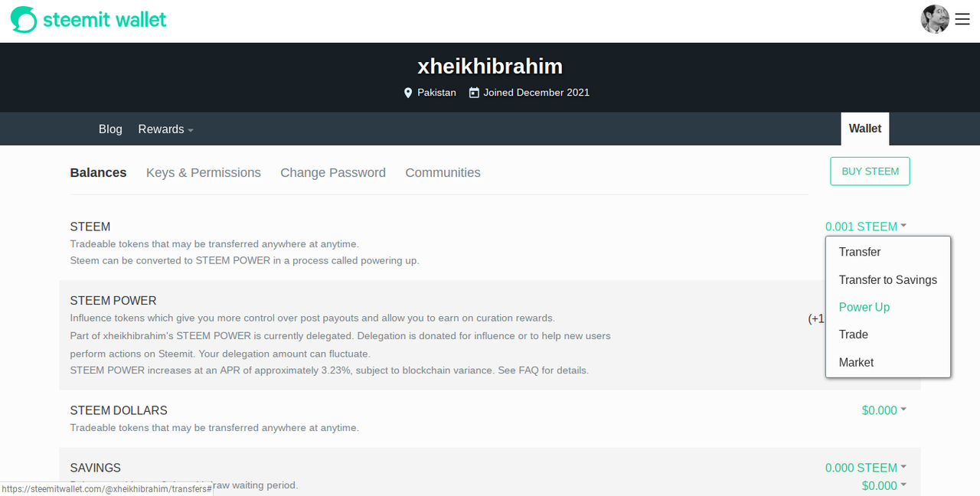Click the Pakistan location pin icon
This screenshot has width=980, height=496.
click(x=408, y=93)
